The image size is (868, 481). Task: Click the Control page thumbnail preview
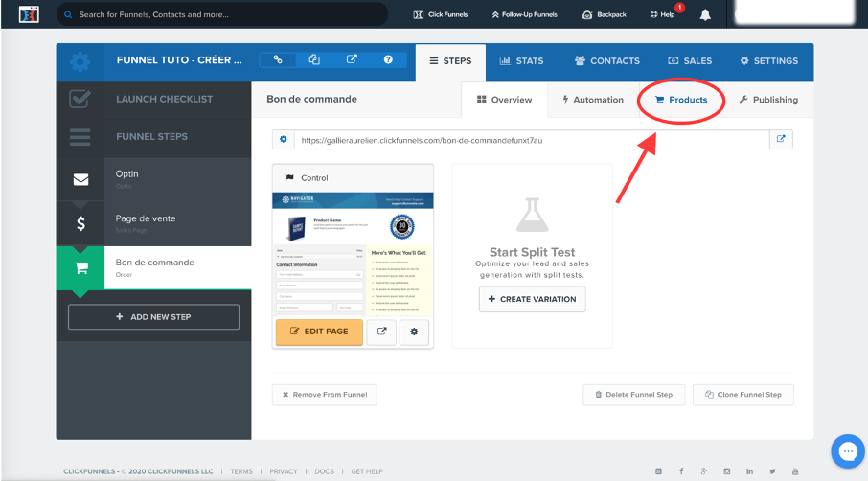(x=353, y=254)
